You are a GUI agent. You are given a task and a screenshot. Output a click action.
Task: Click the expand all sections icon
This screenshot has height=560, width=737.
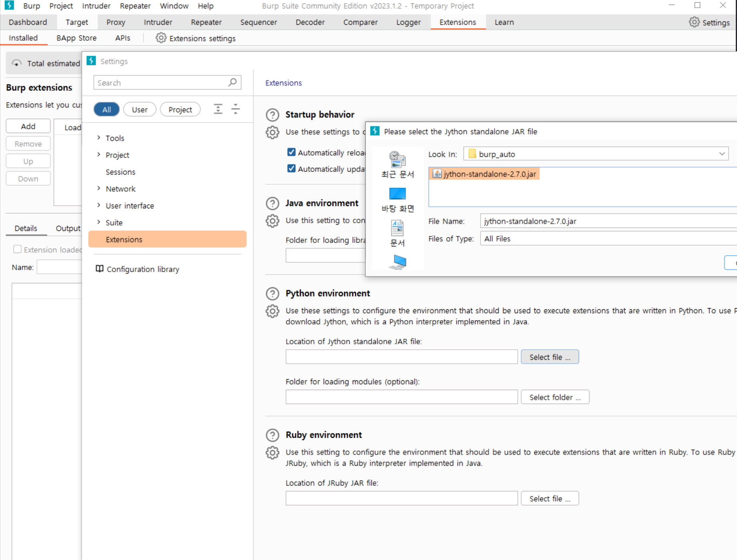pos(218,109)
